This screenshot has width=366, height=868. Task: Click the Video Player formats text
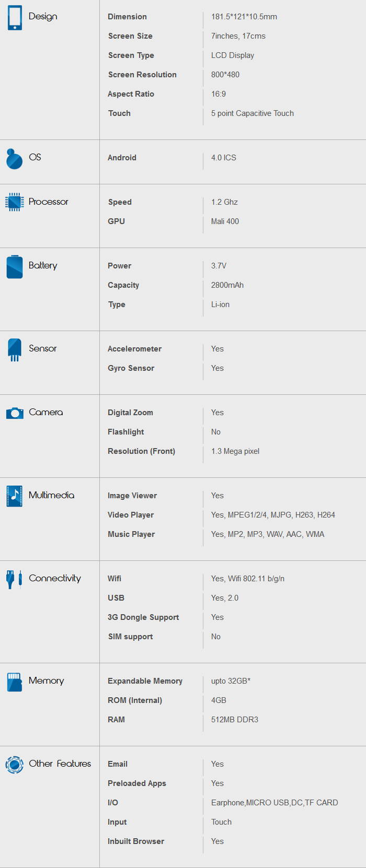point(273,515)
